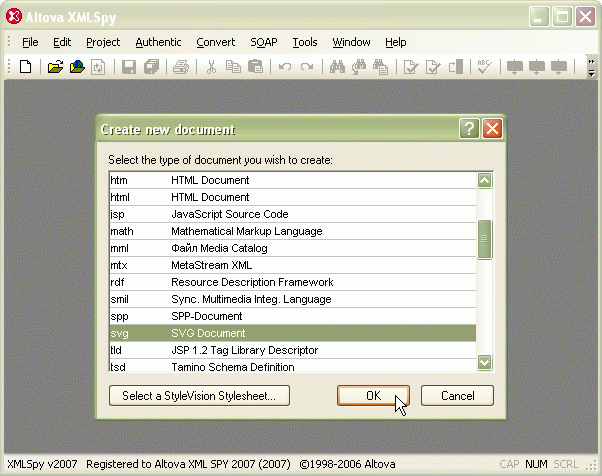Click the Undo arrow icon
This screenshot has height=476, width=602.
tap(285, 67)
